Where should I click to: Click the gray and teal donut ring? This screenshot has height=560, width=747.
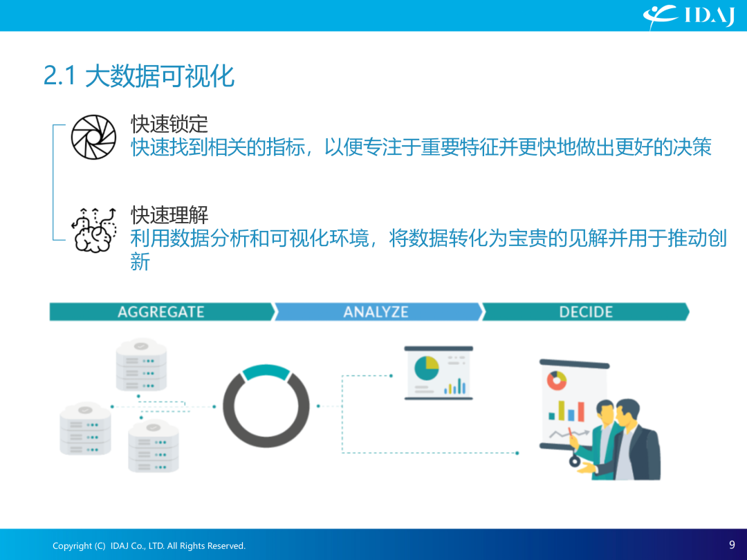point(266,407)
